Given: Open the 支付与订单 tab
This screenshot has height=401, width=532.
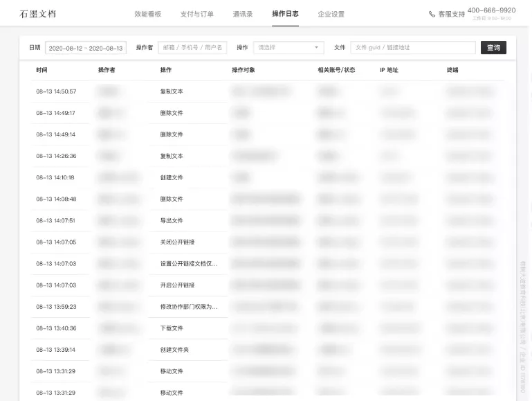Looking at the screenshot, I should [196, 14].
